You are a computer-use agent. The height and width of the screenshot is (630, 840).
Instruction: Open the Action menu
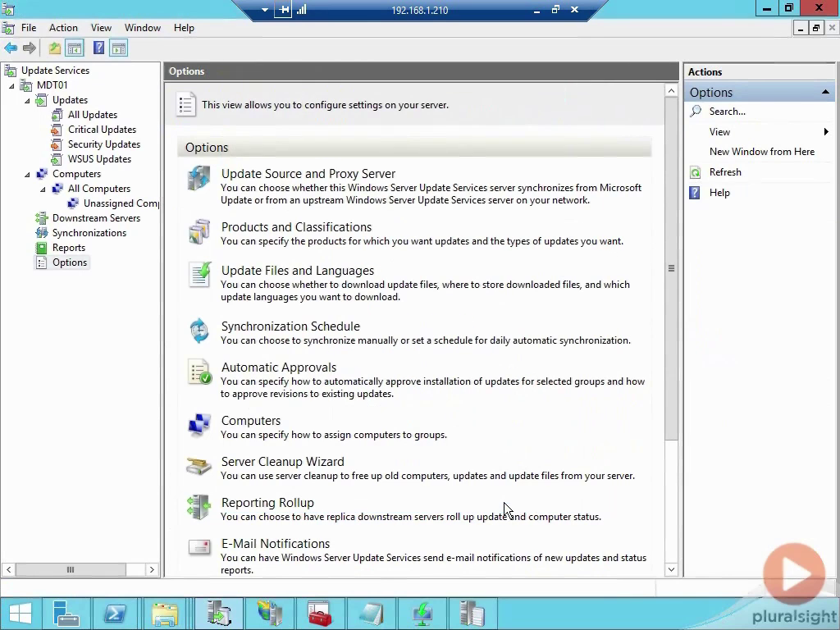pyautogui.click(x=63, y=28)
